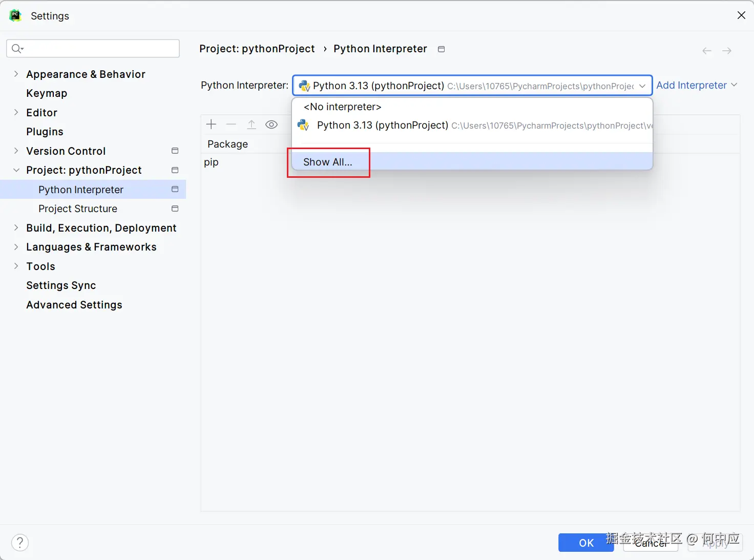Click the forward navigation arrow
This screenshot has width=754, height=560.
point(726,51)
